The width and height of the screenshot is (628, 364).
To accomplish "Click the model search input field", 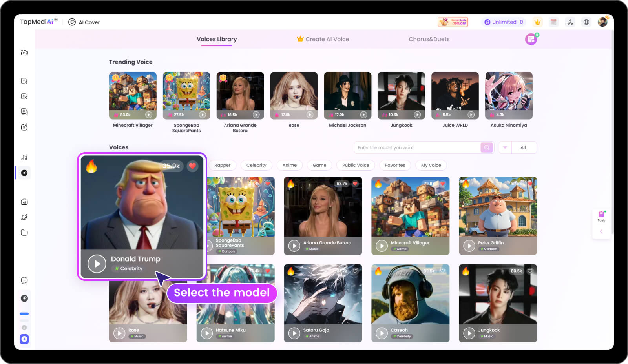I will [416, 147].
